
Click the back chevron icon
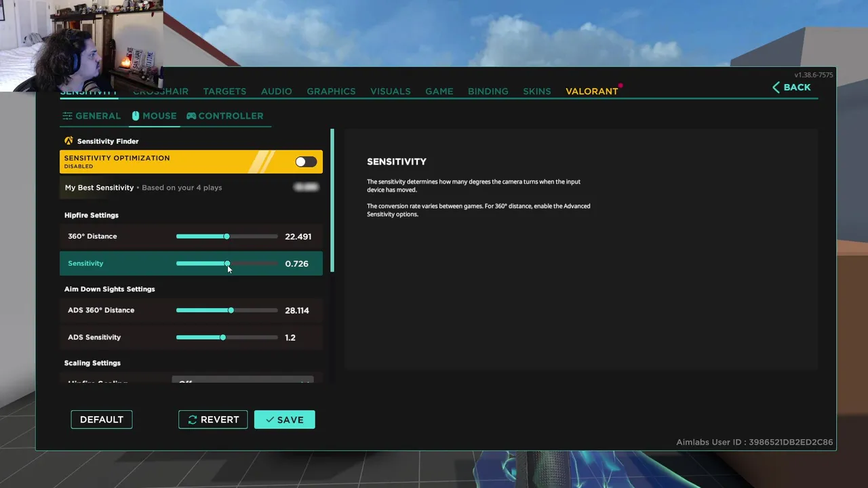776,87
